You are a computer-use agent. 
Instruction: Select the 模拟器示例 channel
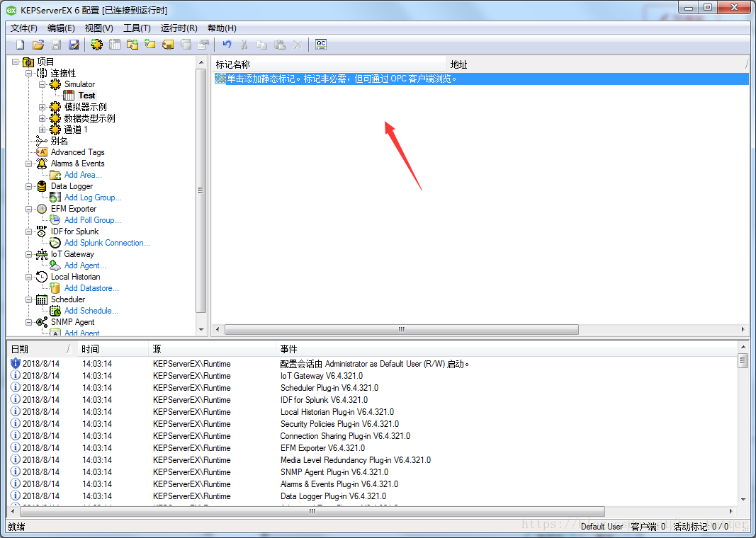tap(85, 107)
